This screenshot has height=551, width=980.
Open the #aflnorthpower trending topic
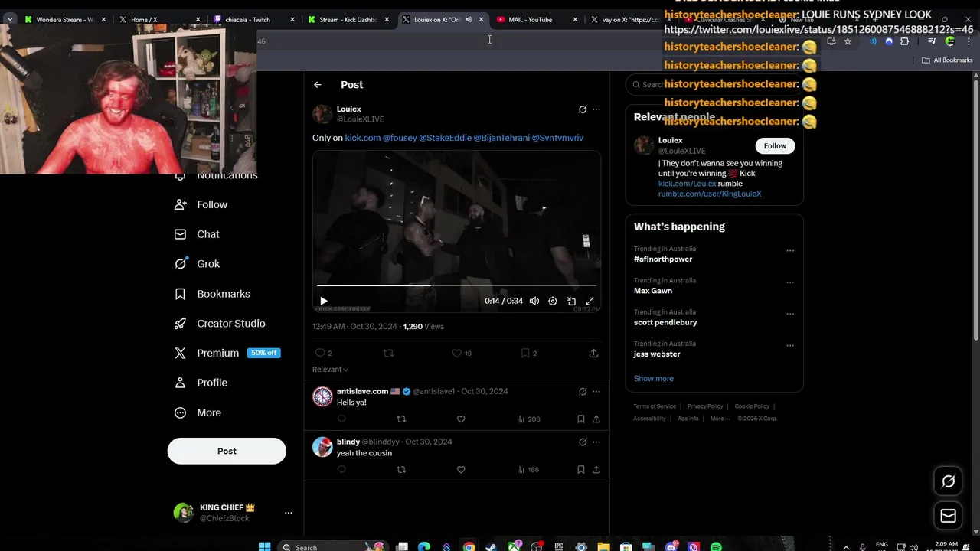click(x=663, y=259)
